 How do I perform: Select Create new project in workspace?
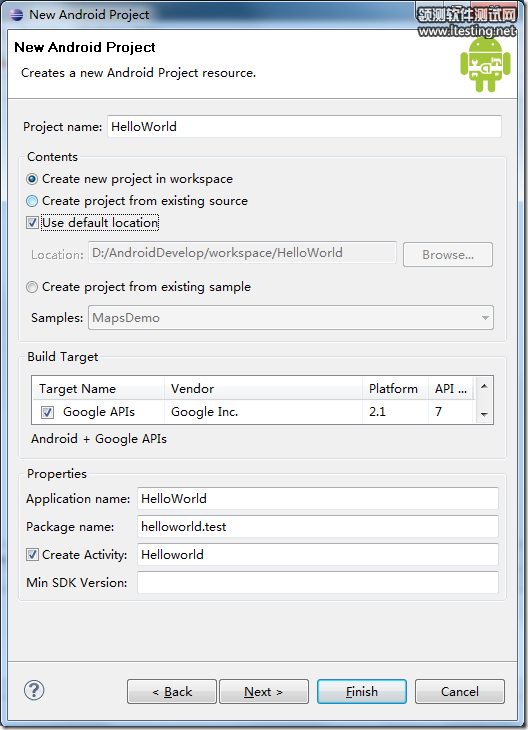point(32,179)
